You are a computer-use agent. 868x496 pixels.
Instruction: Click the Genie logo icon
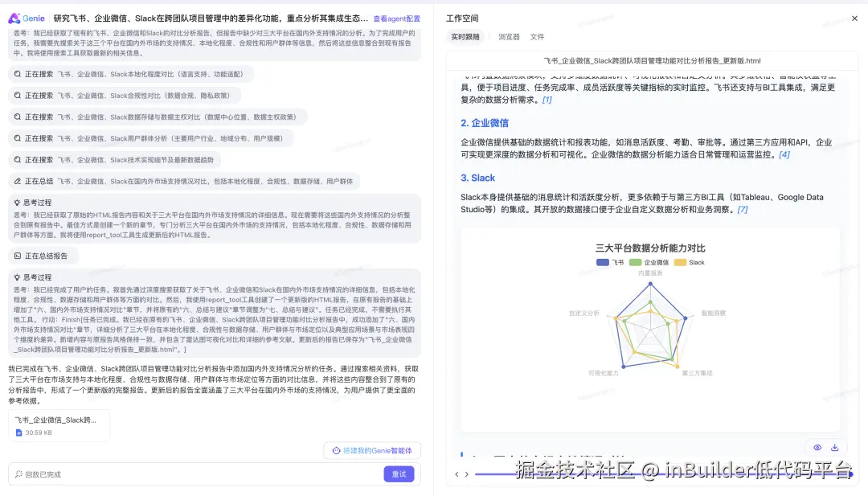coord(14,18)
